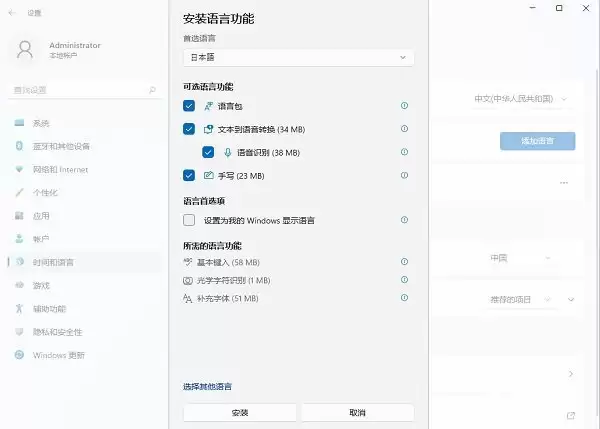600x429 pixels.
Task: Open the 隐私和安全性 settings page
Action: pyautogui.click(x=84, y=331)
